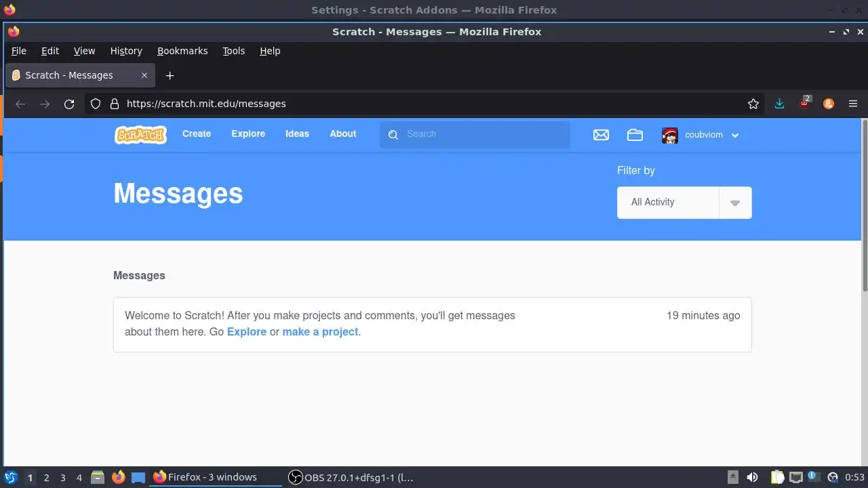Screen dimensions: 868x488
Task: Click the Messages section subheading
Action: point(139,276)
